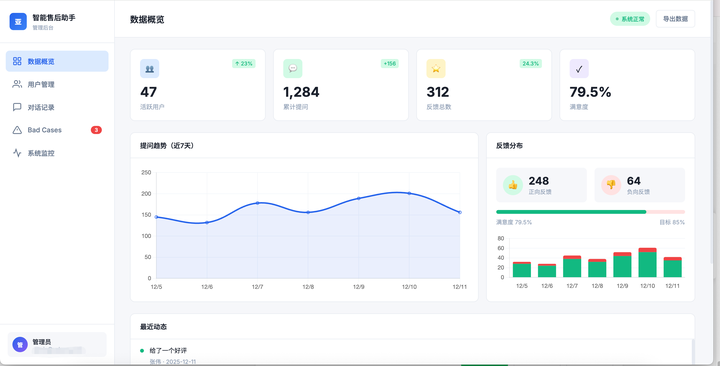Click the 用户管理 people icon
The image size is (720, 366).
tap(17, 84)
